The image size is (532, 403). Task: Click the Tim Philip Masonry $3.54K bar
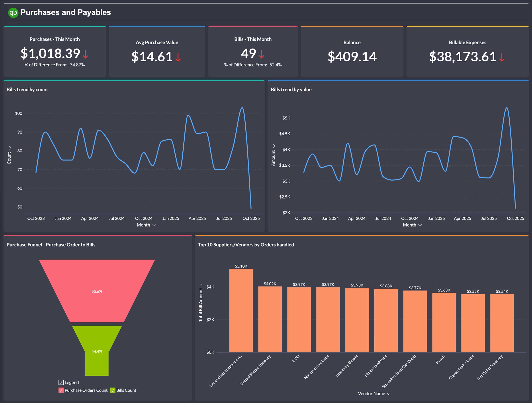(502, 323)
